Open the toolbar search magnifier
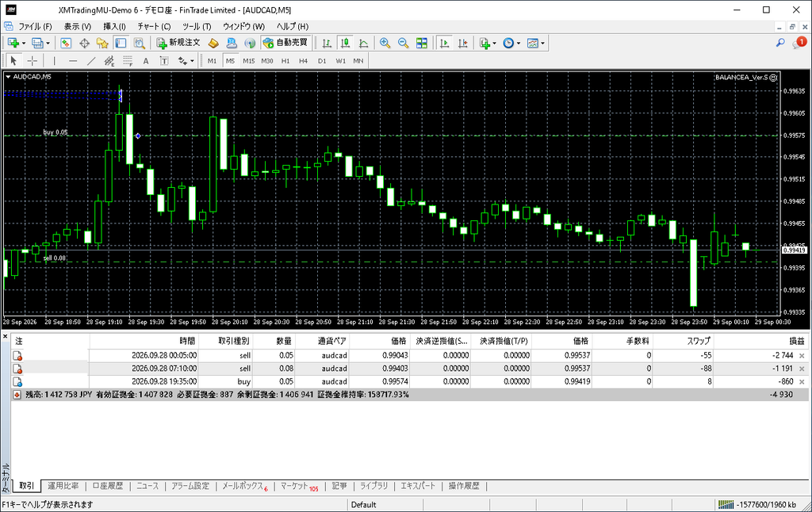 point(780,43)
